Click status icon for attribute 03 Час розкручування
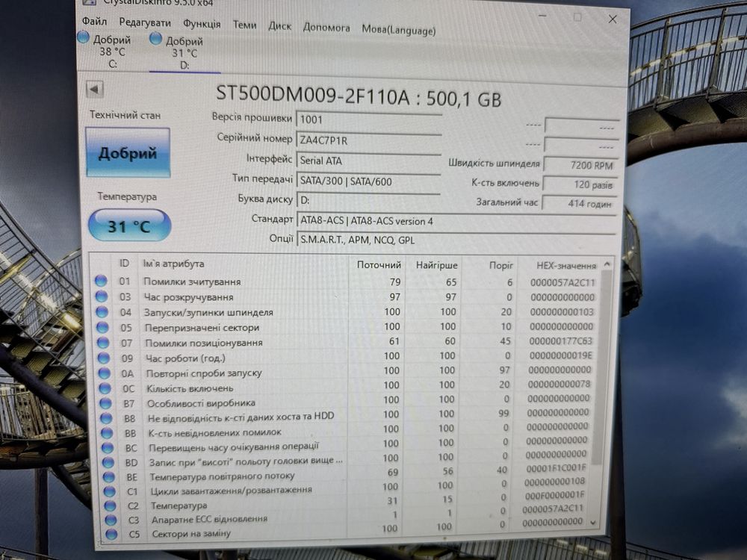 click(102, 296)
